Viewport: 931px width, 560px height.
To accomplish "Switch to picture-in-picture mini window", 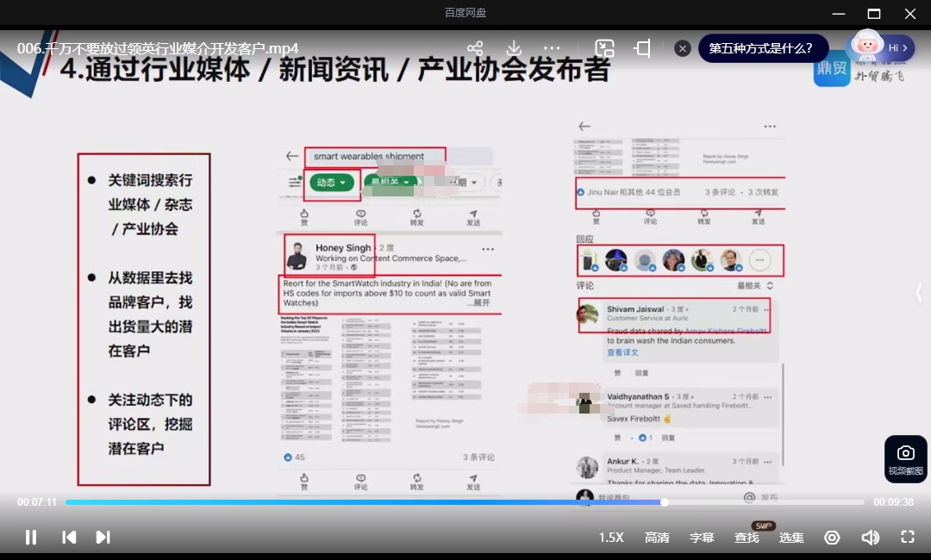I will point(604,48).
